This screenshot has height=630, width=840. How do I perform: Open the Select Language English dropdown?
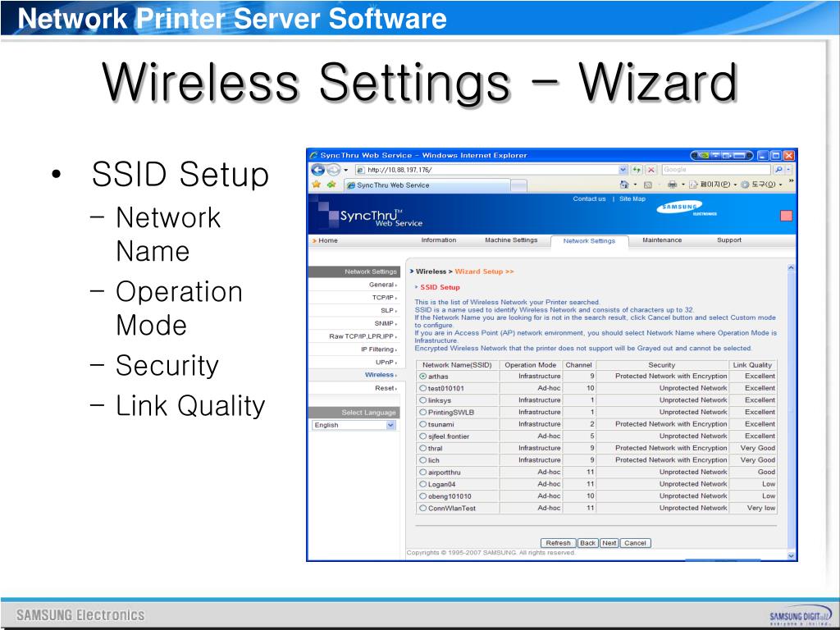[354, 425]
